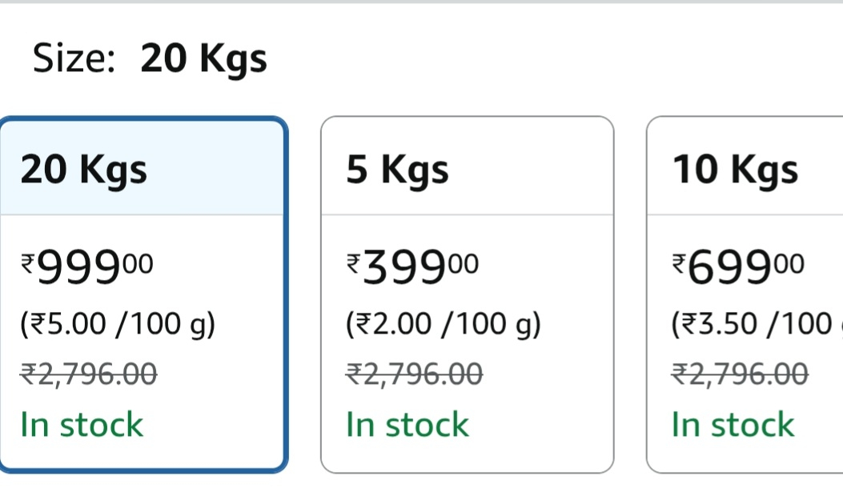The width and height of the screenshot is (843, 504).
Task: Click the rupee symbol beside 399
Action: 354,260
